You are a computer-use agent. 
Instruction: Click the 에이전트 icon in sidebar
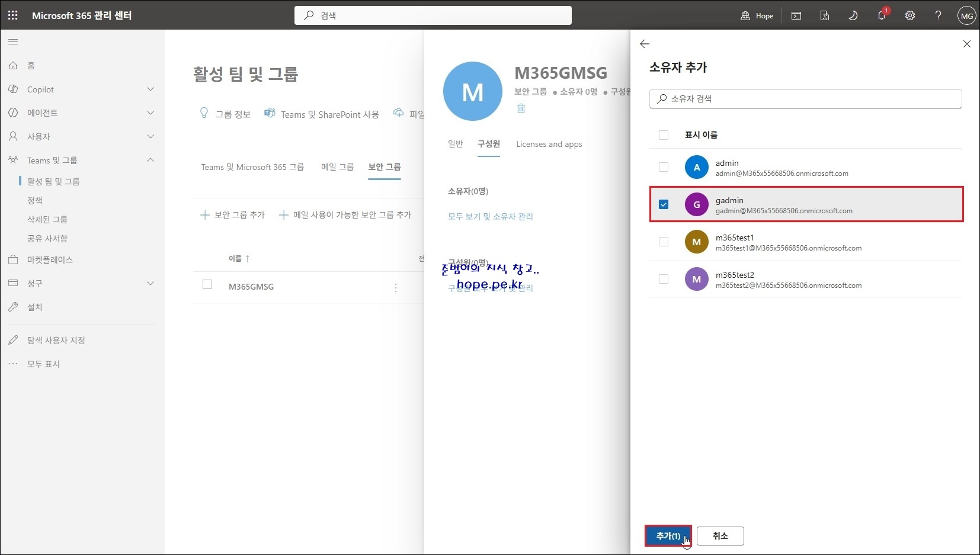tap(13, 113)
